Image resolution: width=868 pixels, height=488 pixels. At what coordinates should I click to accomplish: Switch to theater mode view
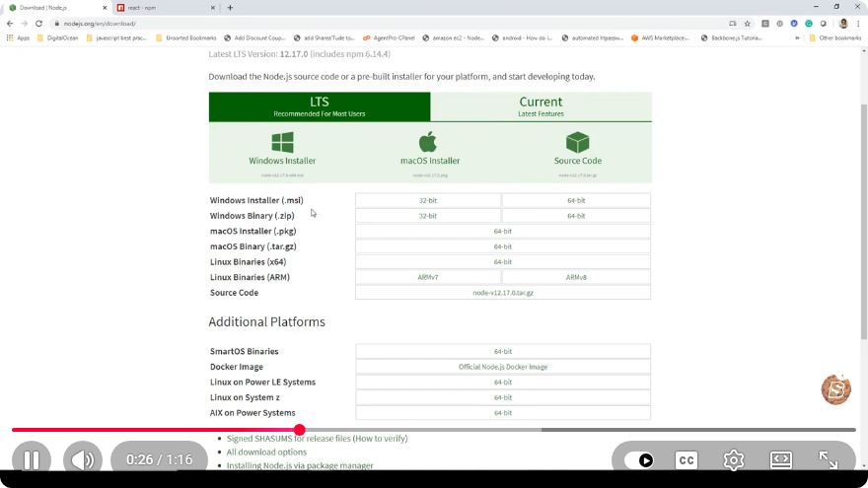point(780,459)
